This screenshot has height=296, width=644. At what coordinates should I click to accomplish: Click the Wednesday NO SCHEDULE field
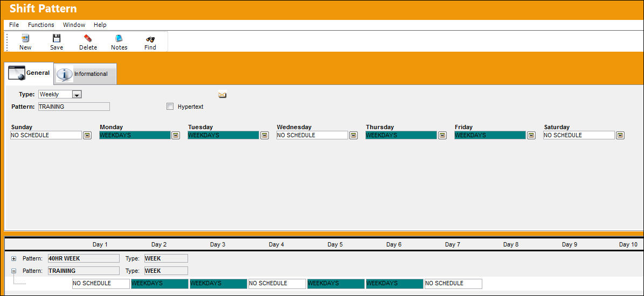[312, 135]
